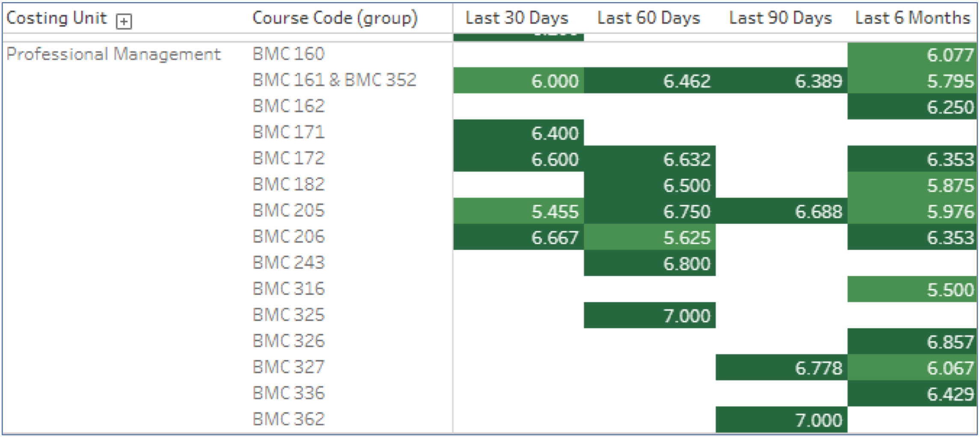Select the Course Code (group) header
Viewport: 980px width, 437px height.
coord(335,18)
